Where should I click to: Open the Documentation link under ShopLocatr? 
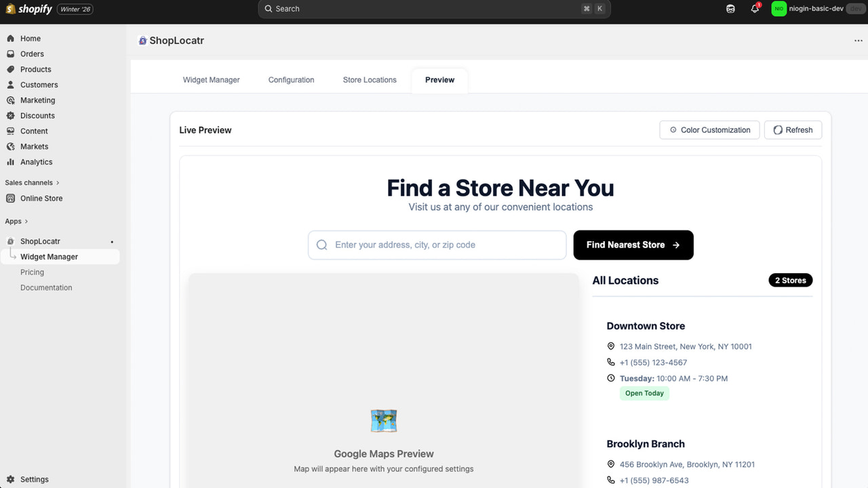[x=46, y=288]
